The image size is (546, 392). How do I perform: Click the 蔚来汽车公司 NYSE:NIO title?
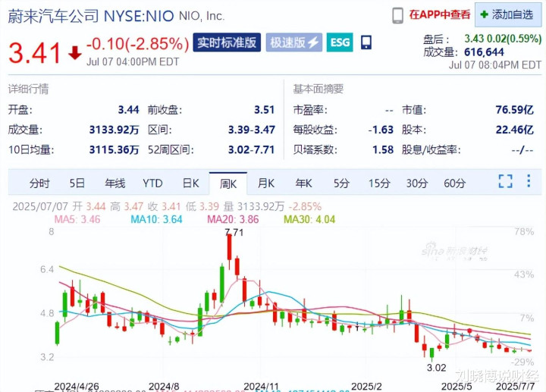click(91, 16)
